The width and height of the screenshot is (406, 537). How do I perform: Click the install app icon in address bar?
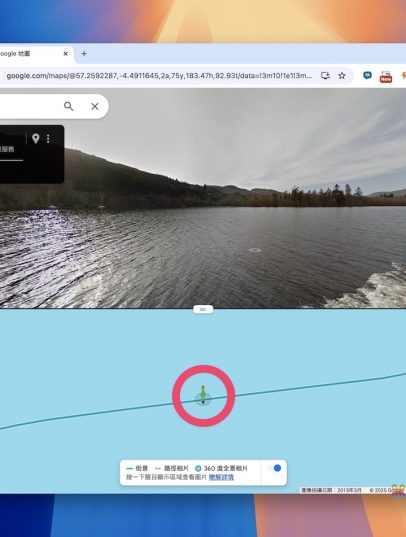click(325, 76)
